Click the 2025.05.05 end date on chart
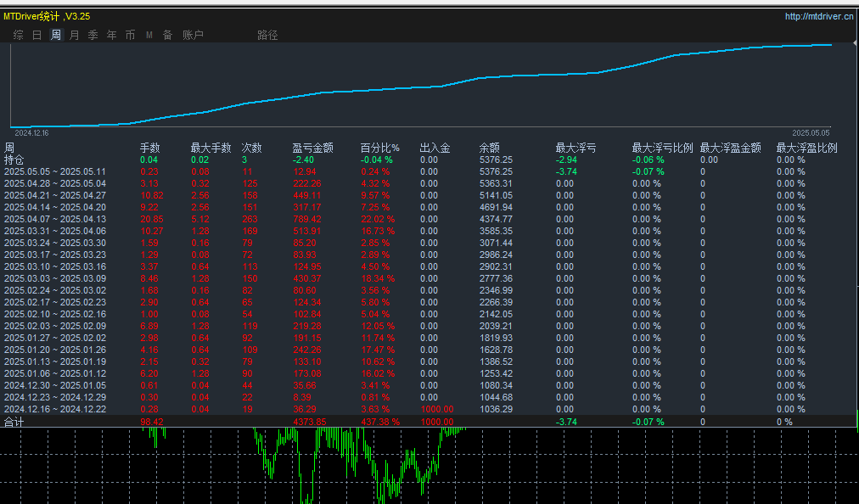Viewport: 859px width, 504px height. pyautogui.click(x=811, y=133)
